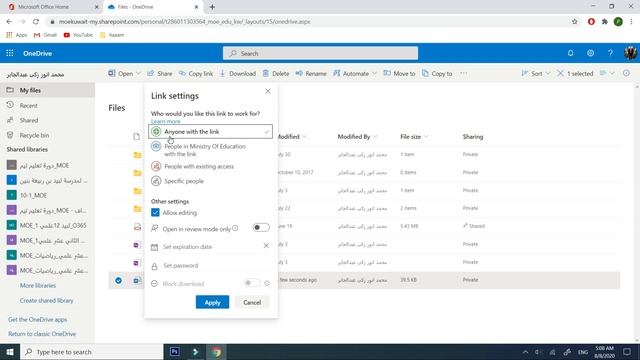This screenshot has width=640, height=360.
Task: Click the Block download info icon
Action: click(x=267, y=283)
